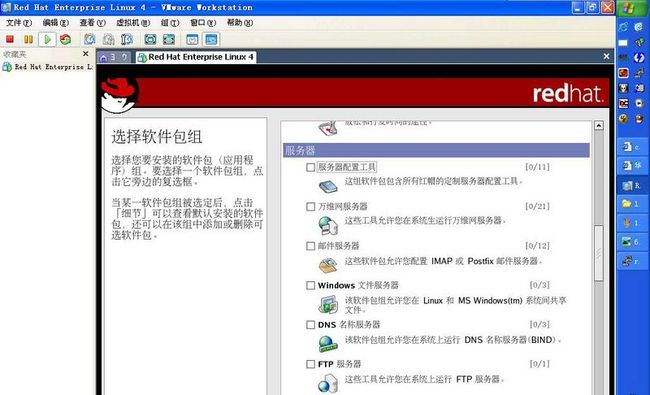Click the Revert to Snapshot toolbar icon
The height and width of the screenshot is (395, 650).
click(x=109, y=39)
